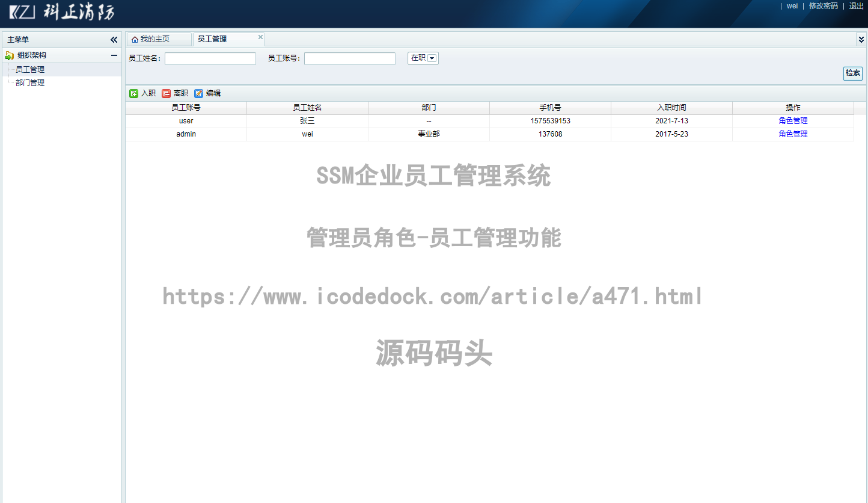Click the 员工姓名 input field
The width and height of the screenshot is (868, 503).
click(209, 58)
